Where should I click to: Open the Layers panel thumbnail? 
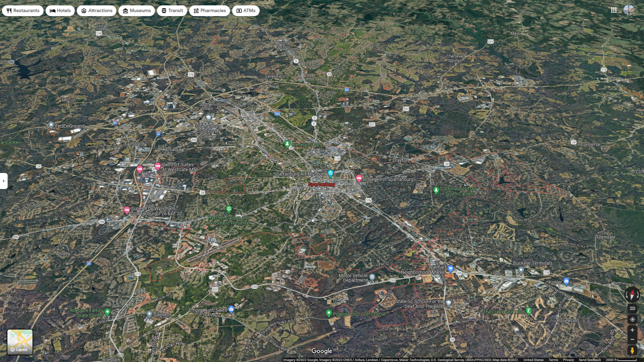pos(20,342)
